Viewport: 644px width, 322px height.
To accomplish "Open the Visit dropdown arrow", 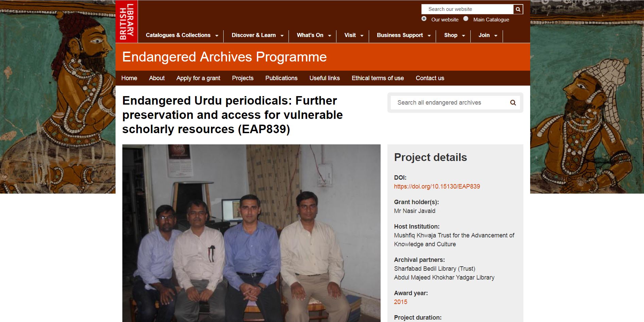I will point(362,35).
